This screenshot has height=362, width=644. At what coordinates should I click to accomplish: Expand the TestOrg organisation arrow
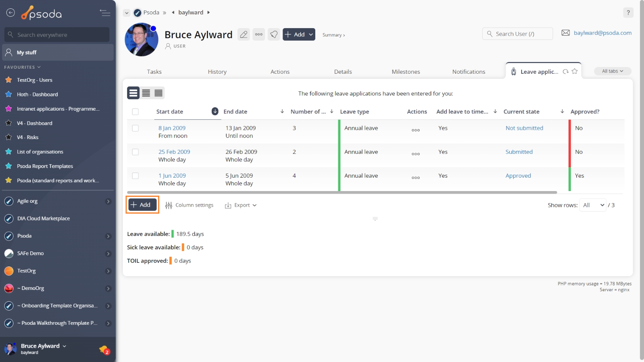[x=108, y=271]
